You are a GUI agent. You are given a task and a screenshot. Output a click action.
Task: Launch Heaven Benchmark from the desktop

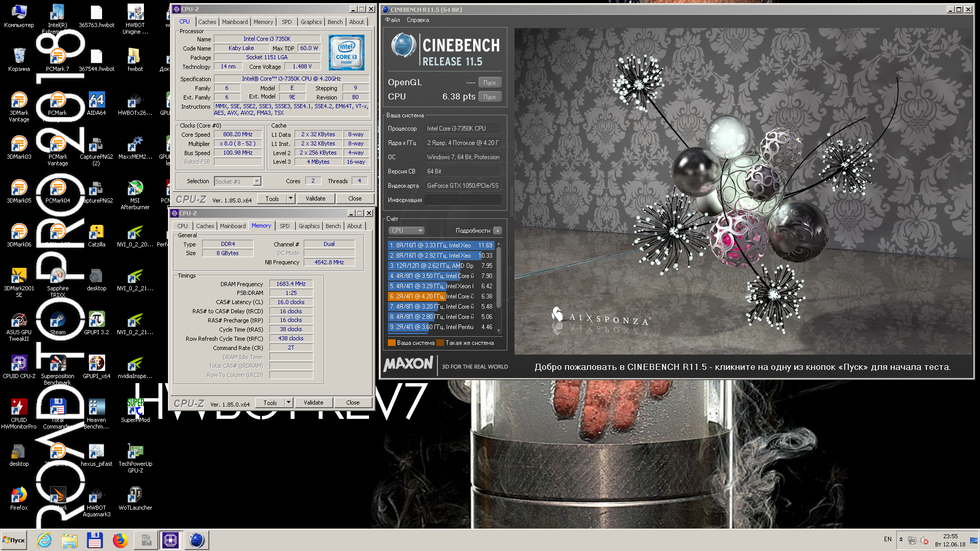tap(96, 414)
